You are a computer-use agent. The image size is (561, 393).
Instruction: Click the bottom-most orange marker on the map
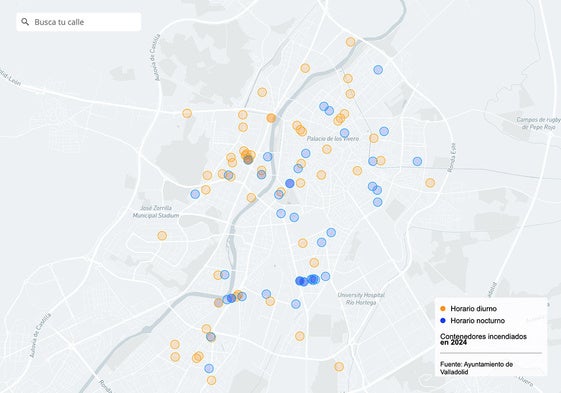click(x=211, y=380)
